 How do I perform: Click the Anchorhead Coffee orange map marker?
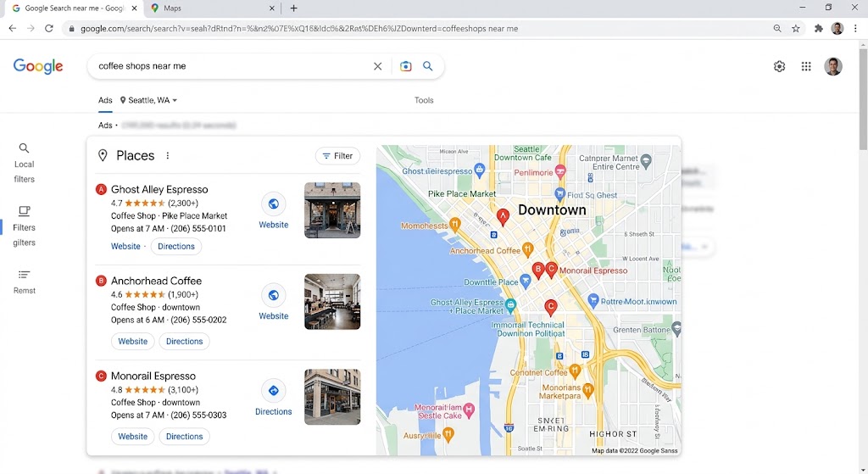coord(528,250)
